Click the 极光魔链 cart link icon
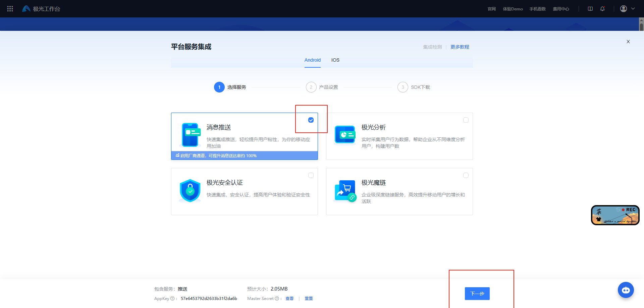 pos(345,191)
